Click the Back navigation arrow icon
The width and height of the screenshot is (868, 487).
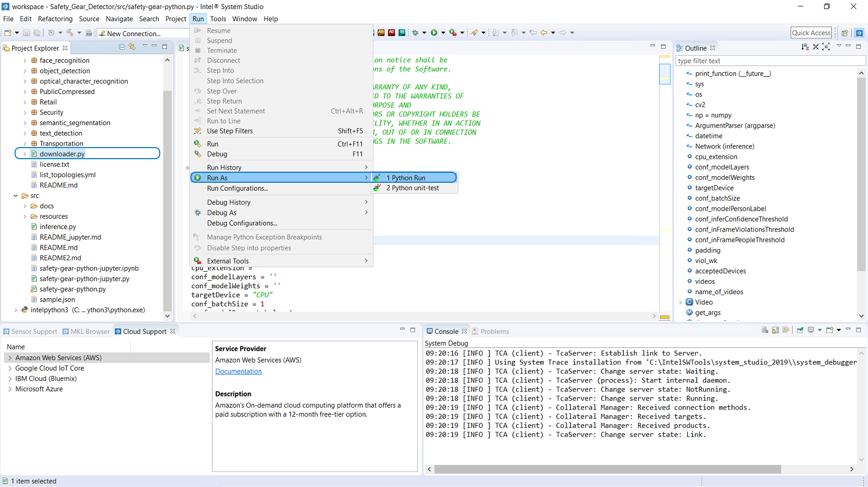coord(544,33)
